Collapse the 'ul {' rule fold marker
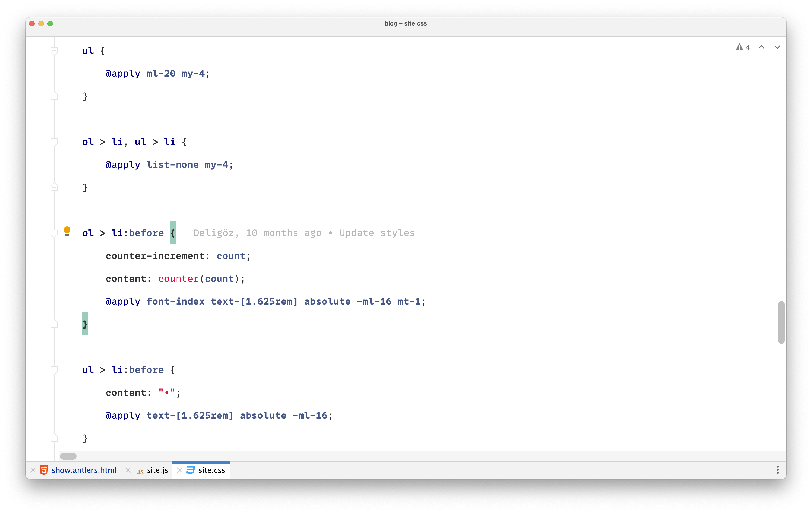 click(x=54, y=51)
